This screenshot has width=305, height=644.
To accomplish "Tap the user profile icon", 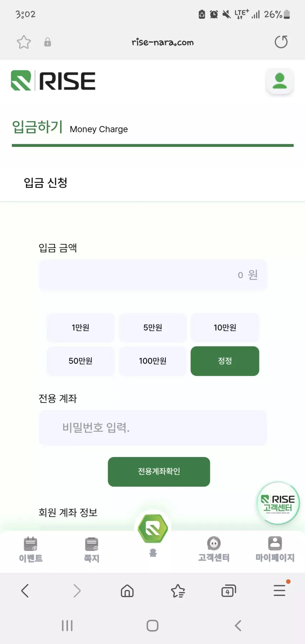I will pyautogui.click(x=280, y=81).
